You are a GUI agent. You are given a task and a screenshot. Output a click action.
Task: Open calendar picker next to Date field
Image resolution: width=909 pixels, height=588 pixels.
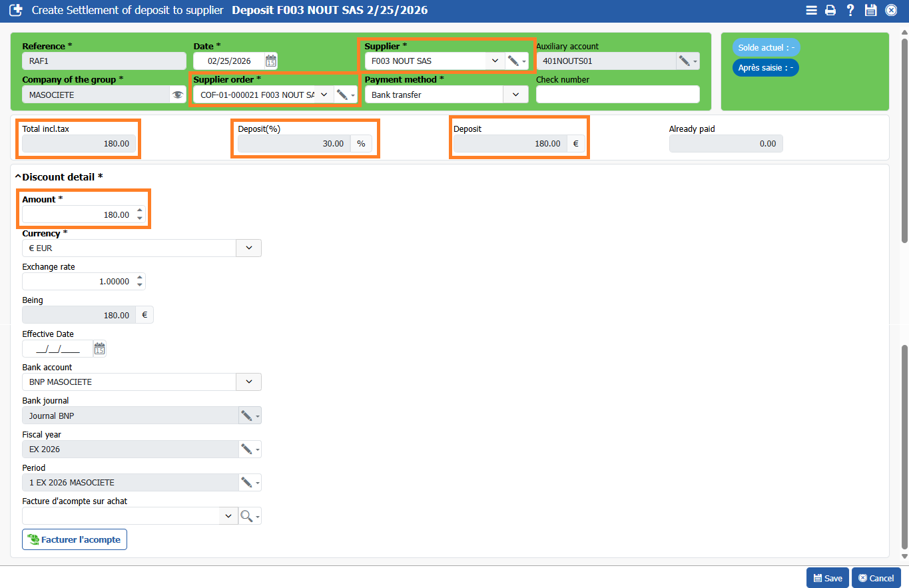coord(271,61)
